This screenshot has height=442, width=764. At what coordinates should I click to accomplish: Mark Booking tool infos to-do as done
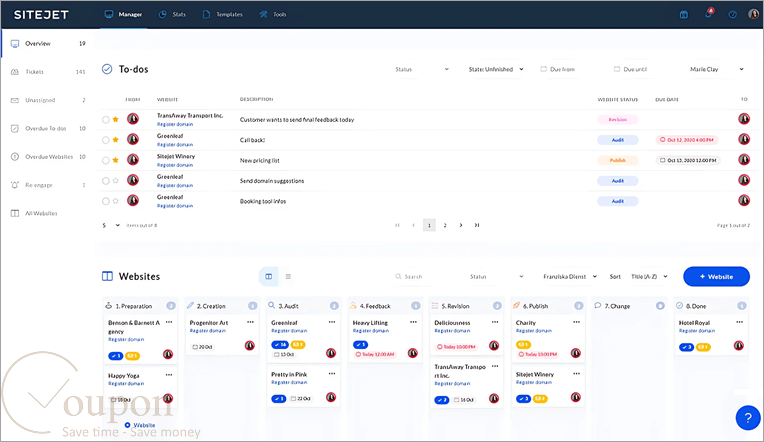pyautogui.click(x=106, y=201)
